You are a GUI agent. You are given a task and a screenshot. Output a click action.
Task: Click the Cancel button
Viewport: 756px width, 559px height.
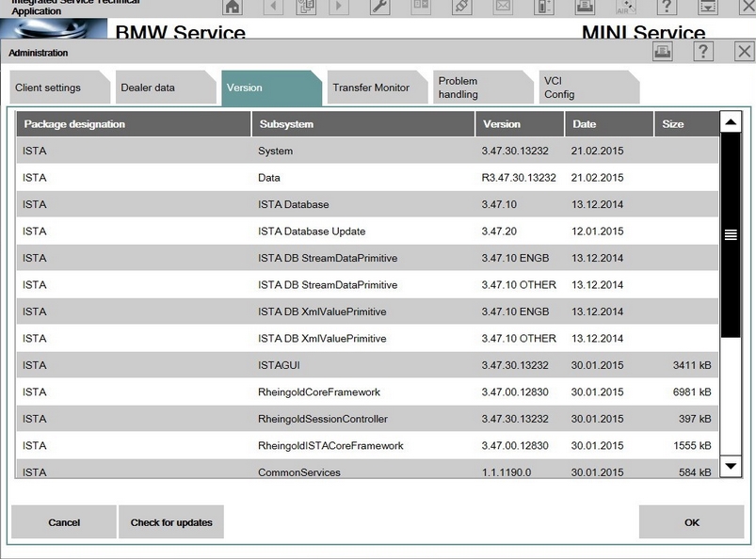click(x=64, y=522)
